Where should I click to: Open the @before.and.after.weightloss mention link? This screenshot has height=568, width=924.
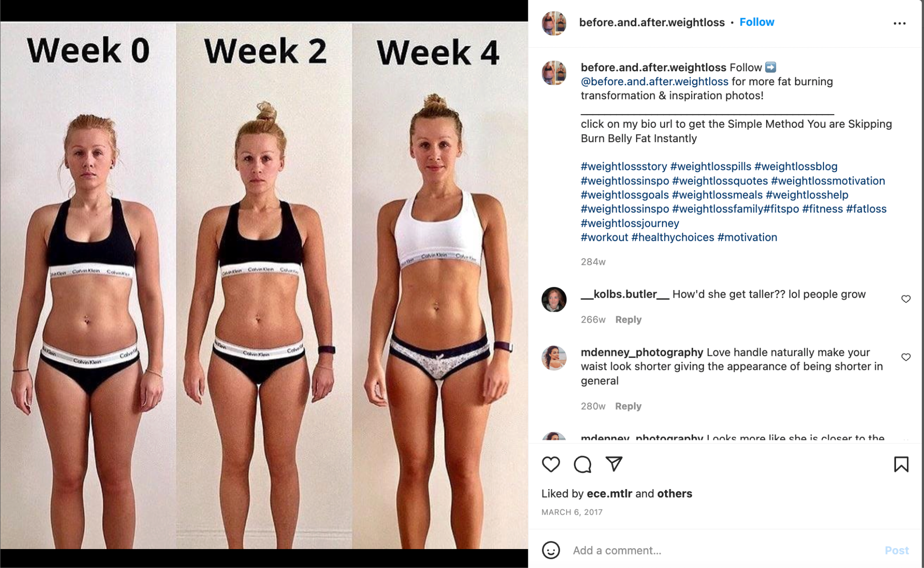654,82
